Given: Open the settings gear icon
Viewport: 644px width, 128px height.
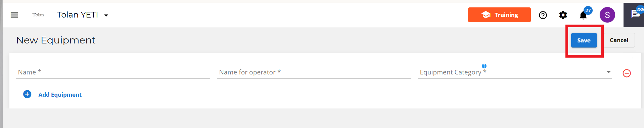Looking at the screenshot, I should pos(563,15).
